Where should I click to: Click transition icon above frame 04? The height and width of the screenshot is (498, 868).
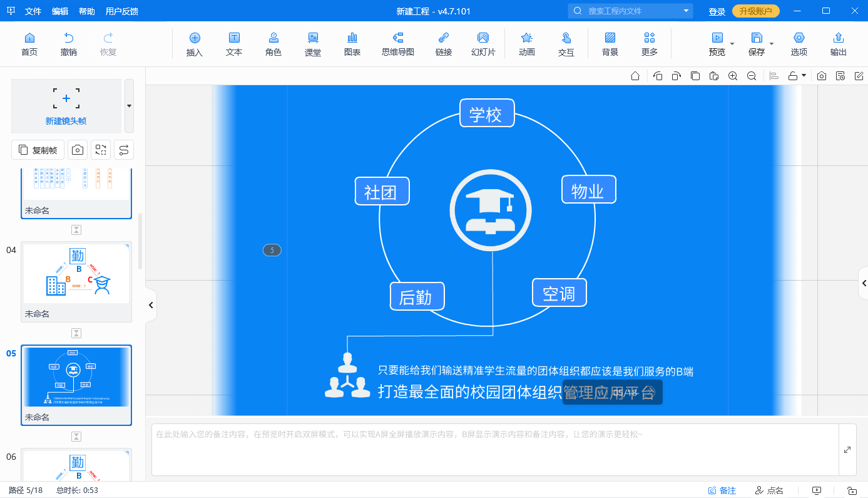[x=76, y=230]
